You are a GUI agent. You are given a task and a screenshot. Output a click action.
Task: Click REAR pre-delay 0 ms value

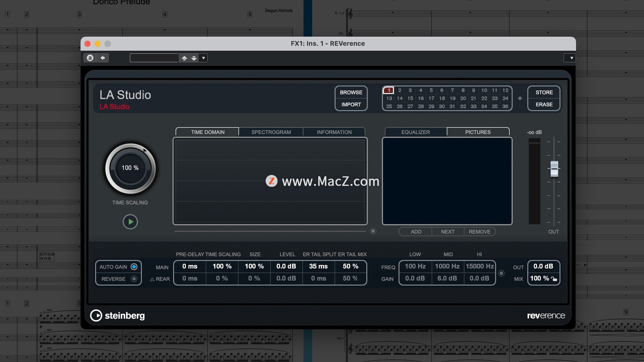point(190,278)
